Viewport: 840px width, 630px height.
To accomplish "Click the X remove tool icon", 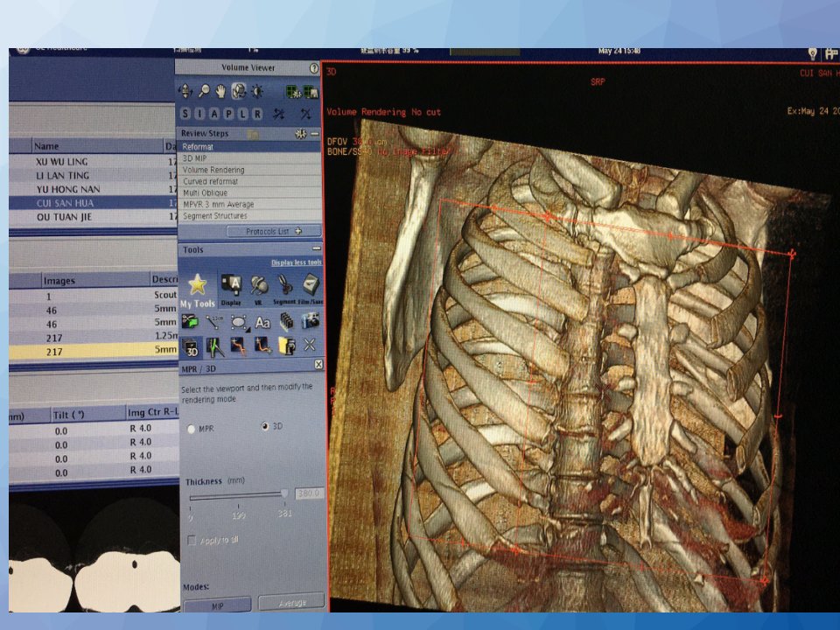I will pyautogui.click(x=310, y=345).
